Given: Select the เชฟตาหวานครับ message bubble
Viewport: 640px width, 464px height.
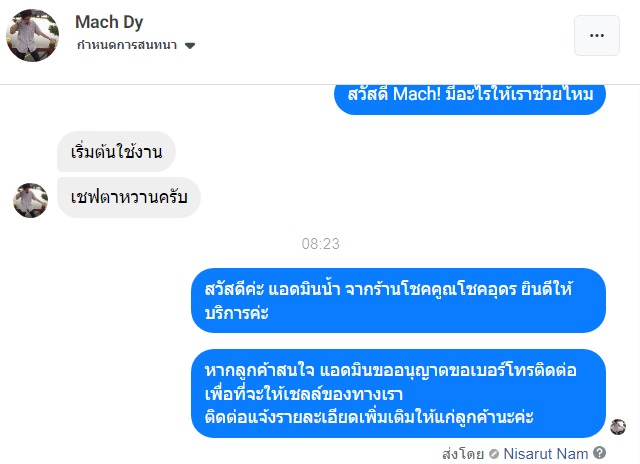Looking at the screenshot, I should pyautogui.click(x=129, y=197).
